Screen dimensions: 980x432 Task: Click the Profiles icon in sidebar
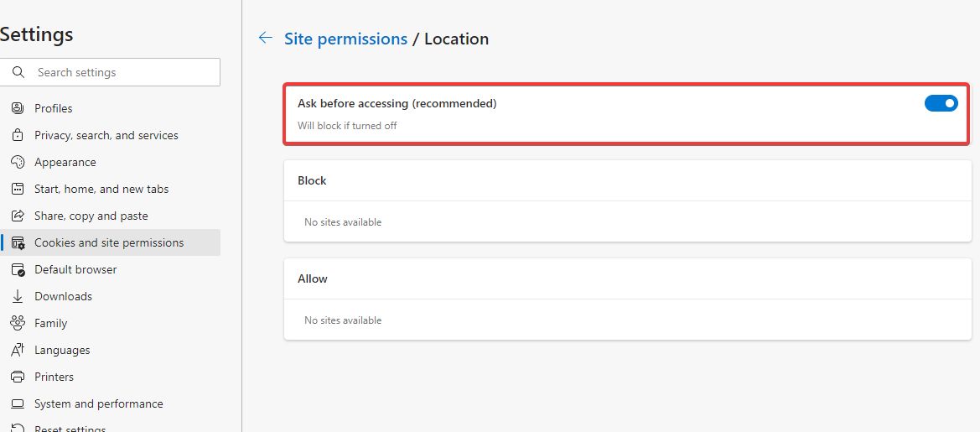tap(18, 108)
